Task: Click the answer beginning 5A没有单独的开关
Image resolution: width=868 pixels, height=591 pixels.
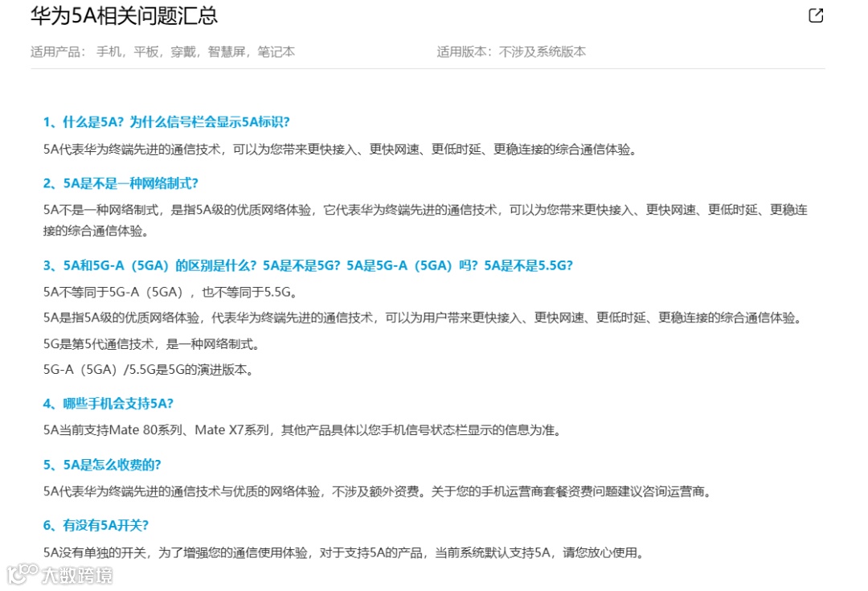Action: click(344, 552)
